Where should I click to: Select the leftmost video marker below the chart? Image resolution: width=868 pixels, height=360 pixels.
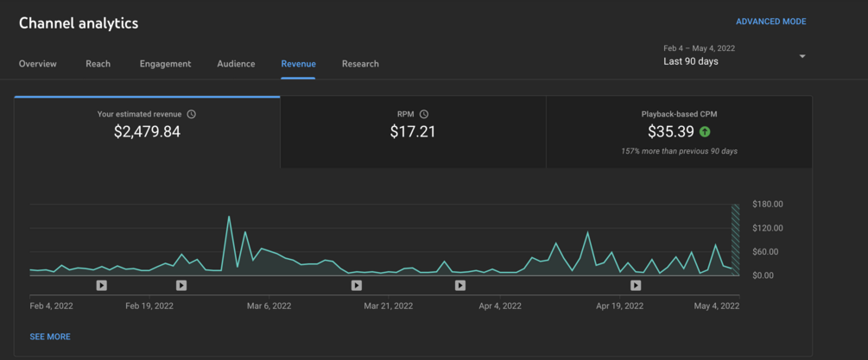(101, 285)
